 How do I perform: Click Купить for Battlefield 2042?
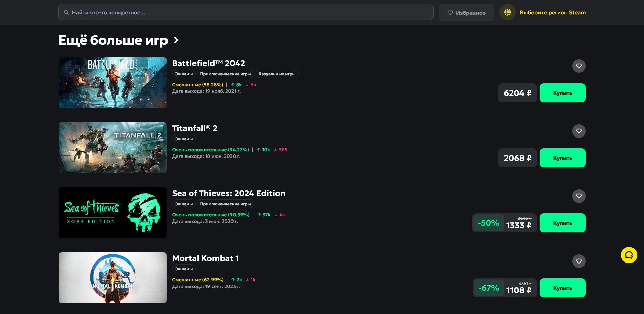point(562,93)
